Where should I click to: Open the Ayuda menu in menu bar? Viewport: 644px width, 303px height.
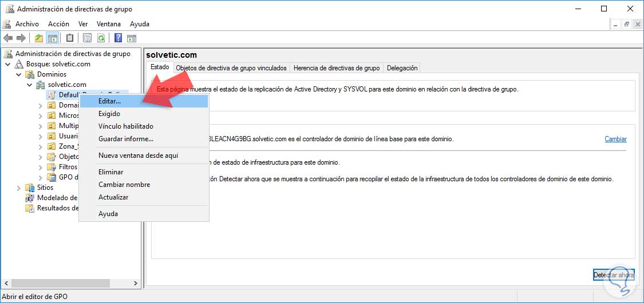(x=140, y=24)
